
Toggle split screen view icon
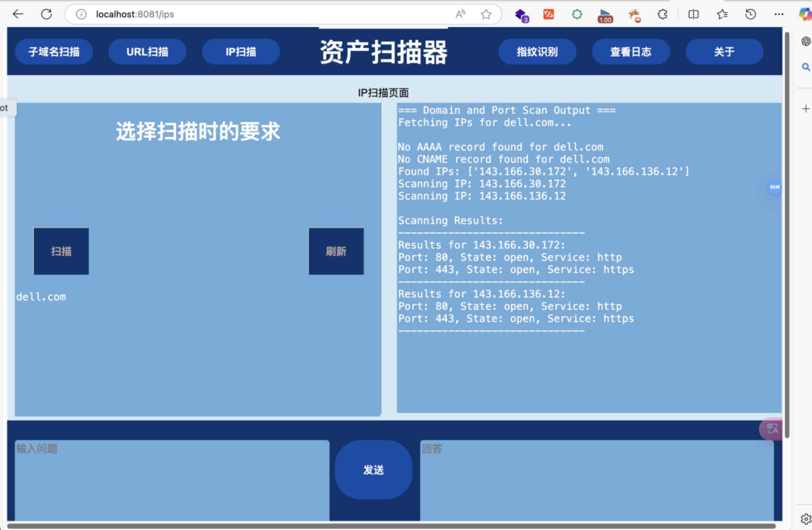pos(693,14)
